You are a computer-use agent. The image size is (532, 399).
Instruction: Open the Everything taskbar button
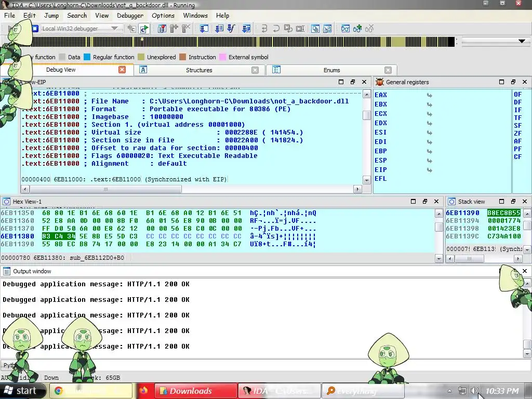(362, 391)
